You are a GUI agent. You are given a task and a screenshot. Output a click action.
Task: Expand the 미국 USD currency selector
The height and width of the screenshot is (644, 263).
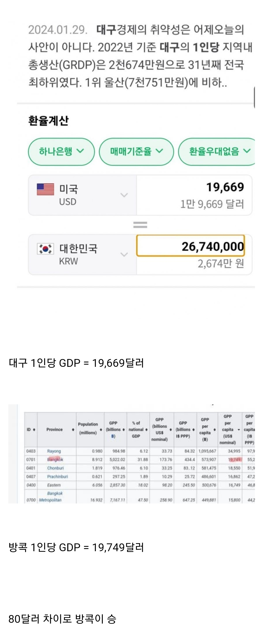pos(124,195)
